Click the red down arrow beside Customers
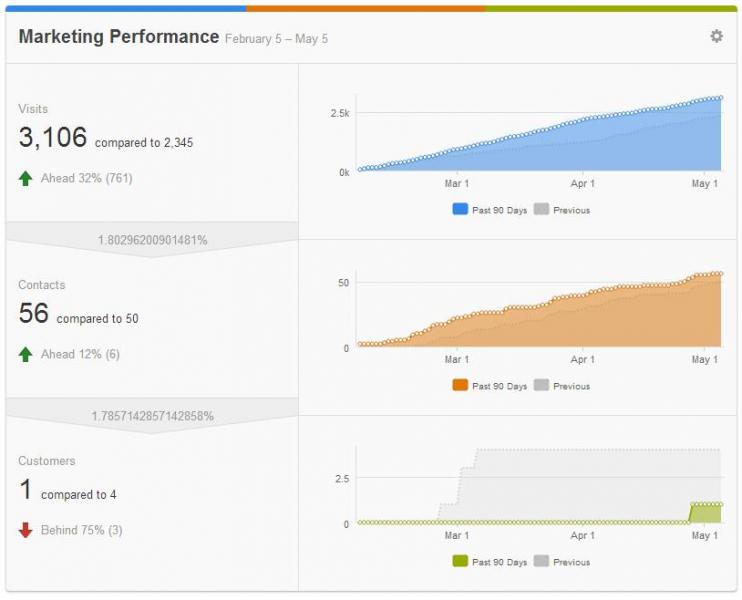 [x=26, y=530]
